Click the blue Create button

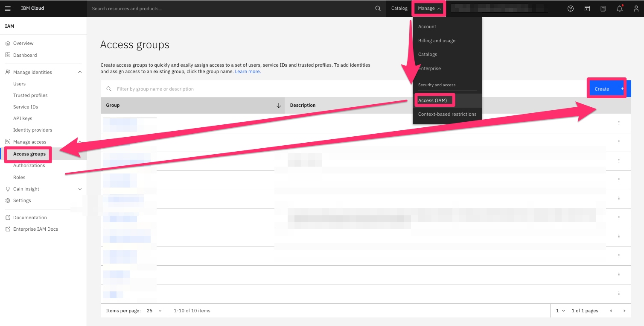pyautogui.click(x=609, y=89)
